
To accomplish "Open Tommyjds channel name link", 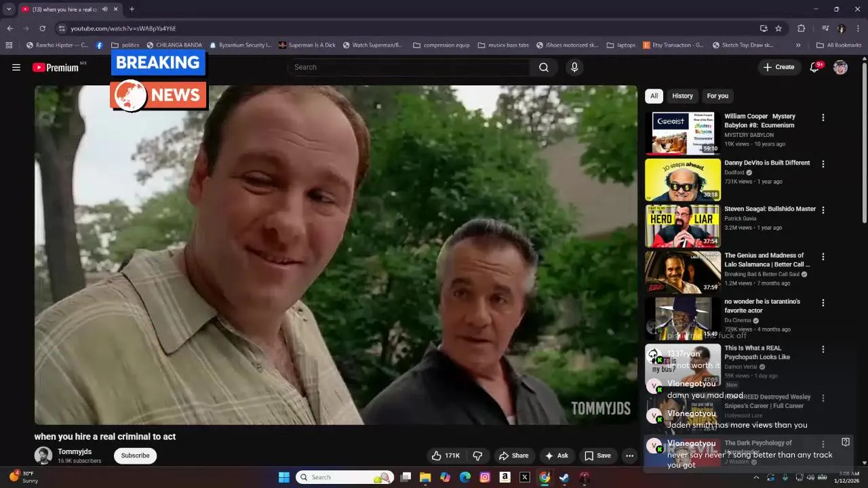I will [x=75, y=451].
